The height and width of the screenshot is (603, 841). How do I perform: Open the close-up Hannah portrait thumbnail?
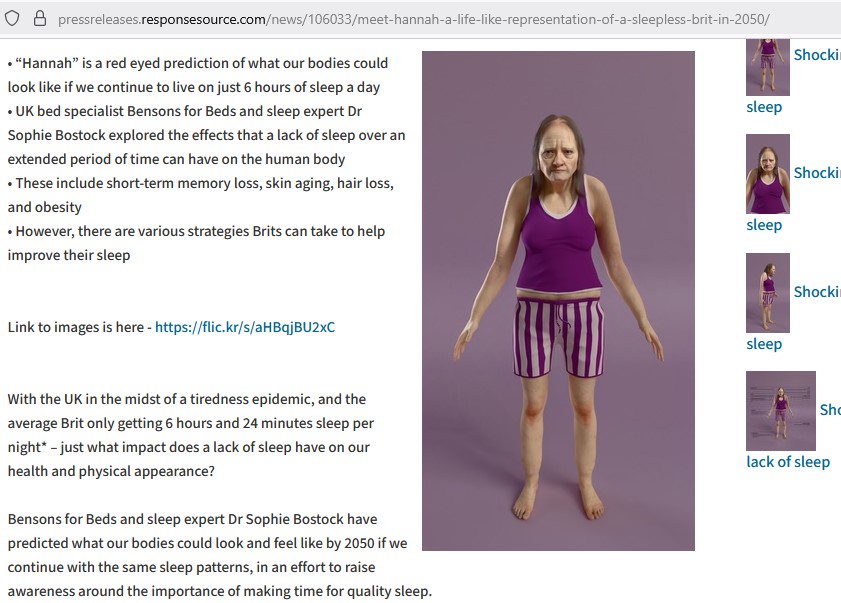(768, 174)
